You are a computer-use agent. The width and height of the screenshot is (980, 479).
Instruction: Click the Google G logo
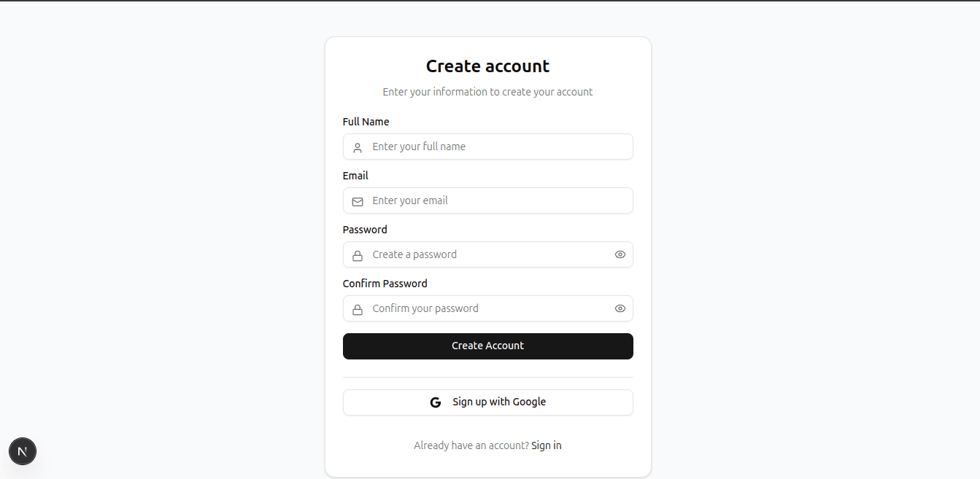(x=435, y=402)
